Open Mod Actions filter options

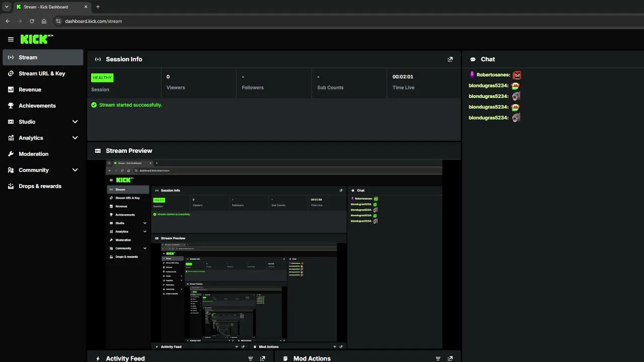438,358
